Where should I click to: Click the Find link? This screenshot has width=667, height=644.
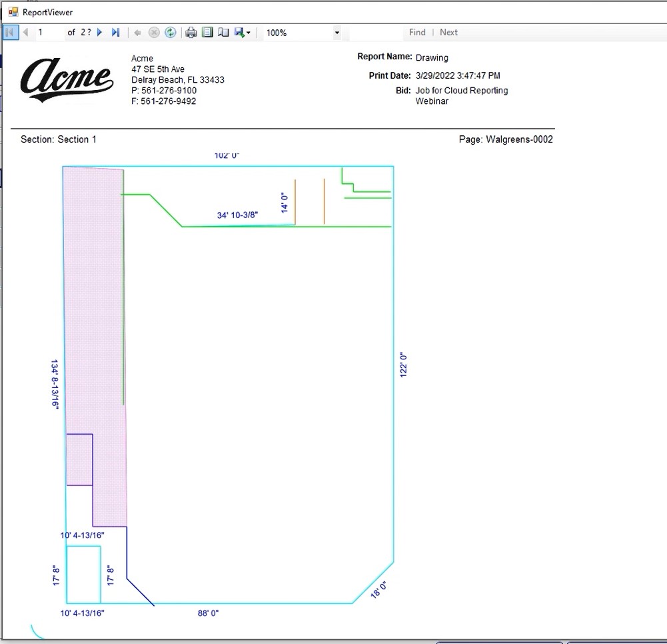coord(417,32)
